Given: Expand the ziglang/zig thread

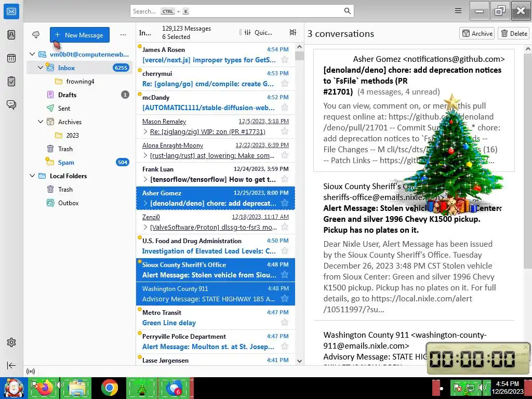Looking at the screenshot, I should pos(145,131).
